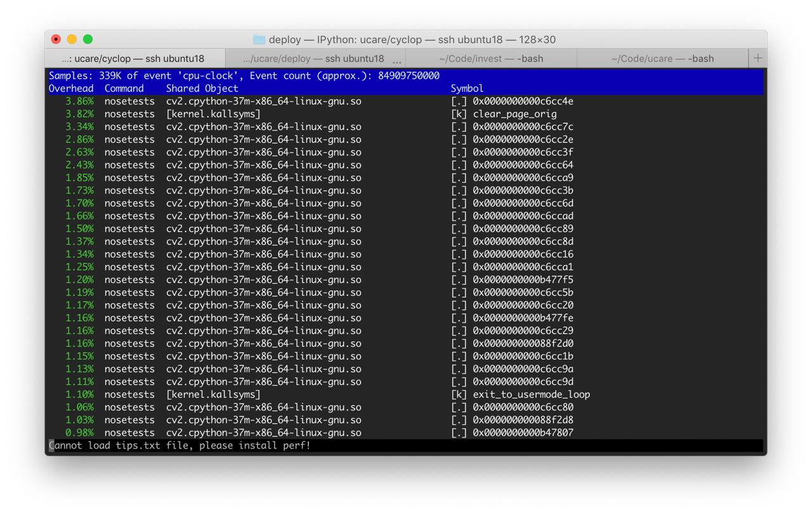
Task: Select row with symbol 0x0000000000c6cc89
Action: point(406,228)
